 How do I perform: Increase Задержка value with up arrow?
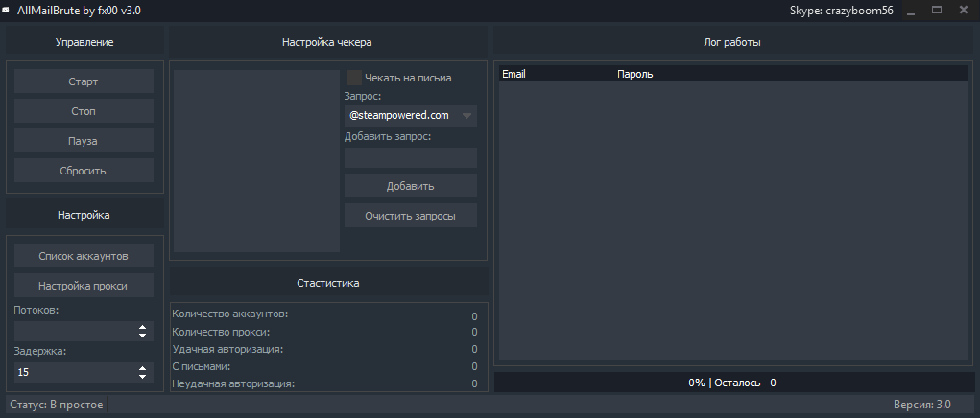click(x=143, y=367)
